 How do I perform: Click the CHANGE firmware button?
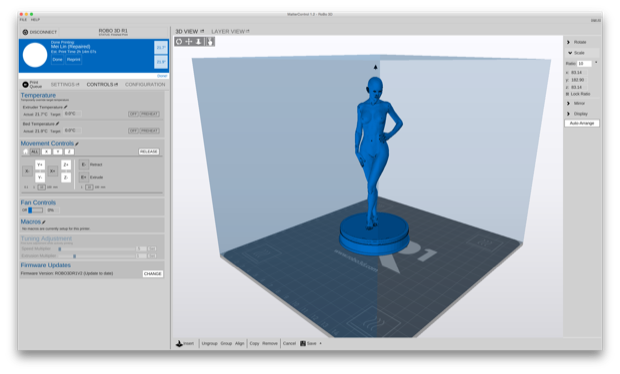pos(153,274)
